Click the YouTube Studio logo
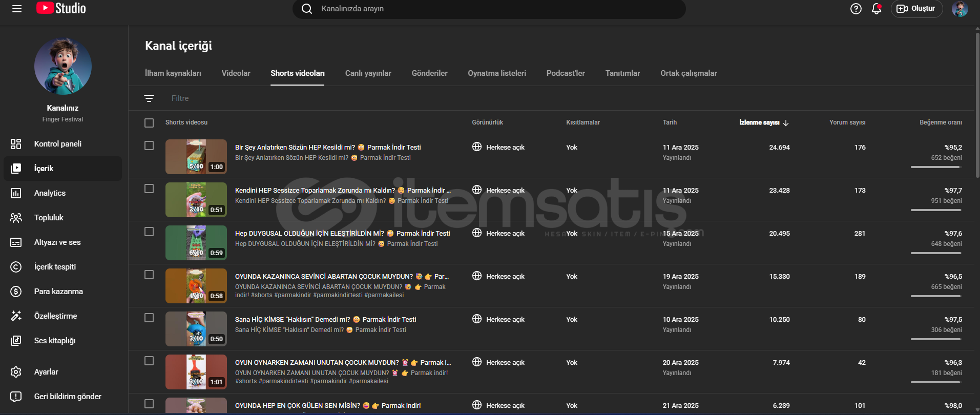Image resolution: width=980 pixels, height=415 pixels. pos(61,9)
